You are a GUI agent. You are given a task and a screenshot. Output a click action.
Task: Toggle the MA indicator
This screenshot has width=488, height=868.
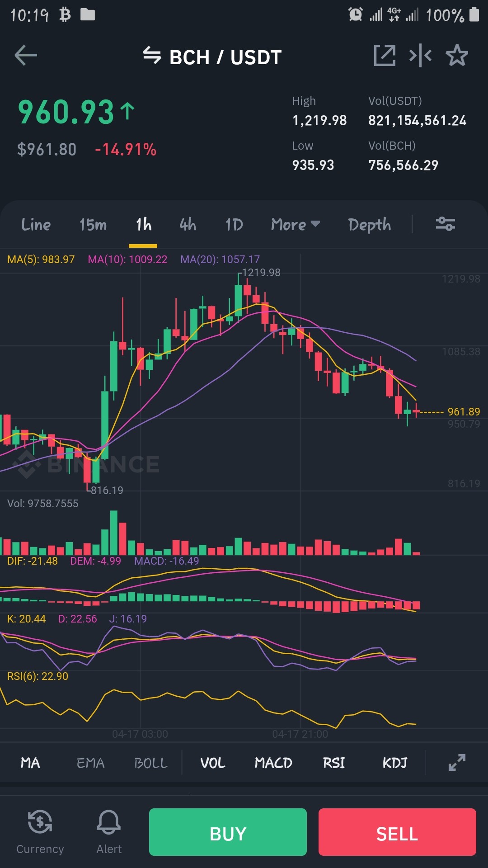pos(30,763)
